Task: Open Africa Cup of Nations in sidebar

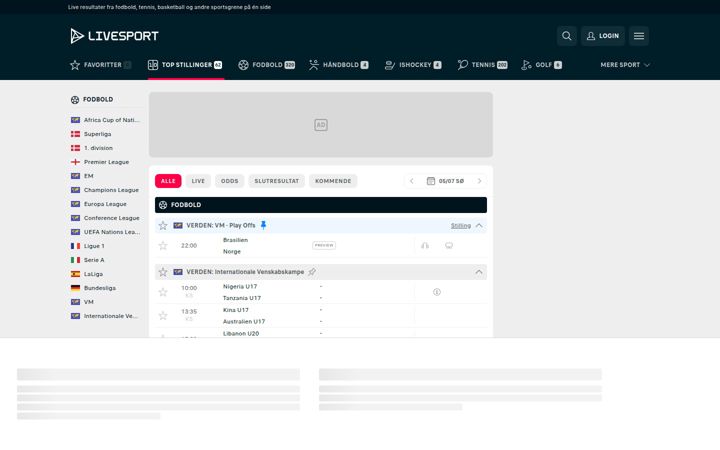Action: (105, 120)
